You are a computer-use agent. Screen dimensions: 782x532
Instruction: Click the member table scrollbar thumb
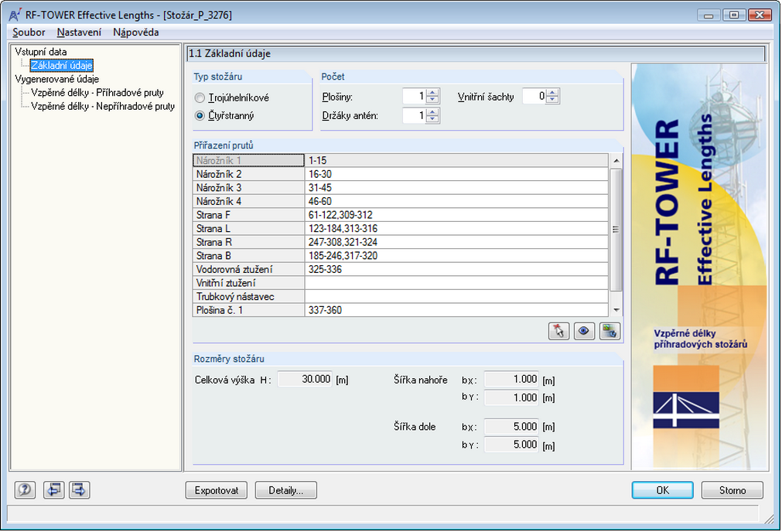coord(616,230)
